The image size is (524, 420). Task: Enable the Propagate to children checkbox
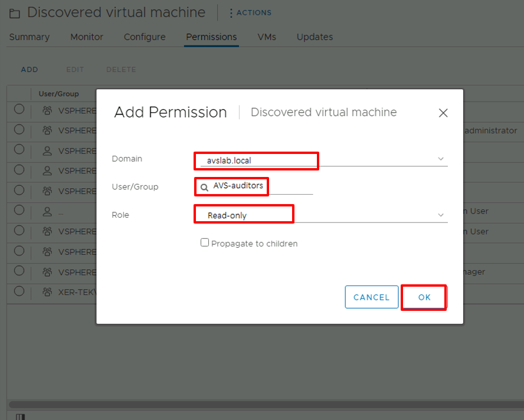click(x=205, y=242)
